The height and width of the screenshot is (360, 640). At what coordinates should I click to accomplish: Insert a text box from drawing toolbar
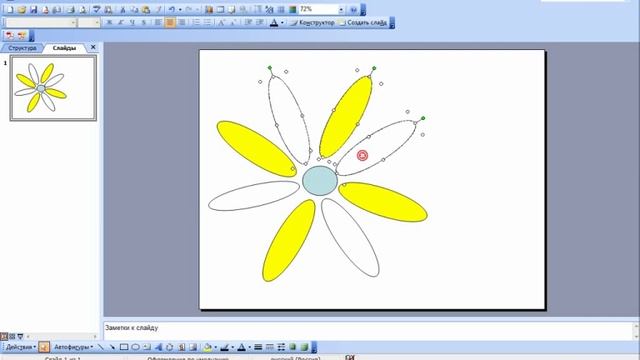tap(147, 347)
